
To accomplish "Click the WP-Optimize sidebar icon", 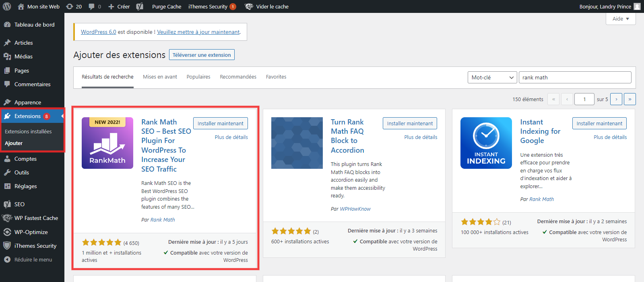I will 7,232.
